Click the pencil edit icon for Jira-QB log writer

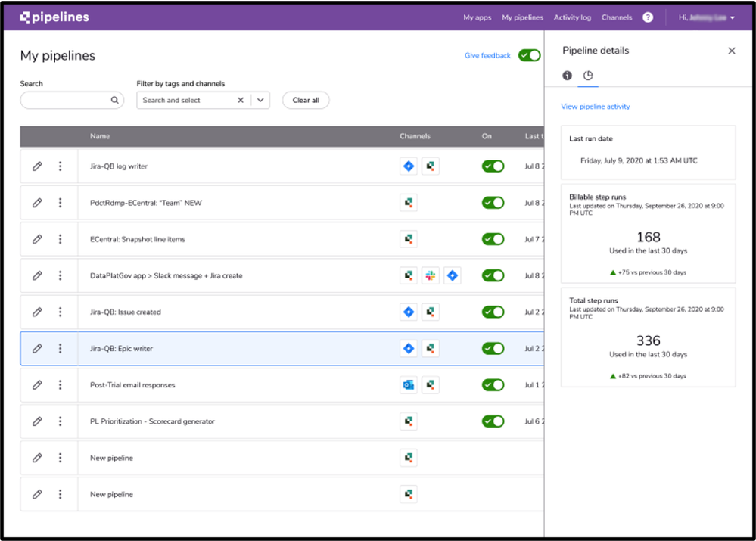point(37,166)
